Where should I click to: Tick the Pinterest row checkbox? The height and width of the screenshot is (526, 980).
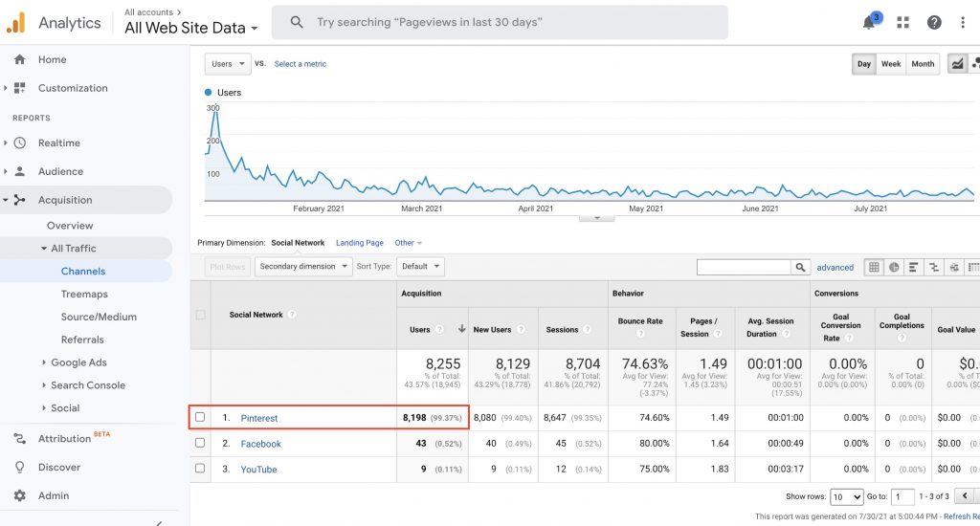[200, 417]
